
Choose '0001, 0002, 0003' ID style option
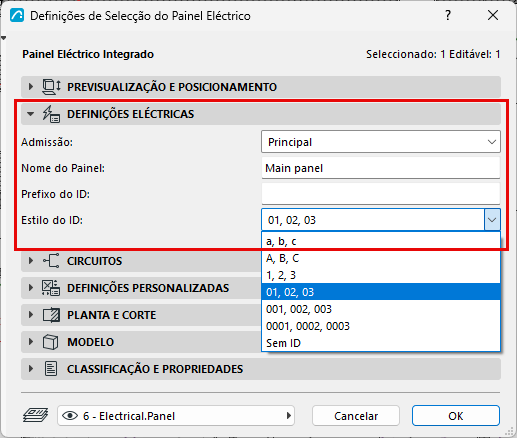coord(381,326)
